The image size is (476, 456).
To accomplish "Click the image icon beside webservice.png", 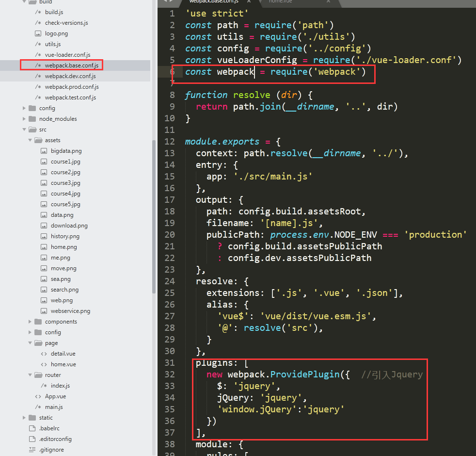I will coord(44,311).
